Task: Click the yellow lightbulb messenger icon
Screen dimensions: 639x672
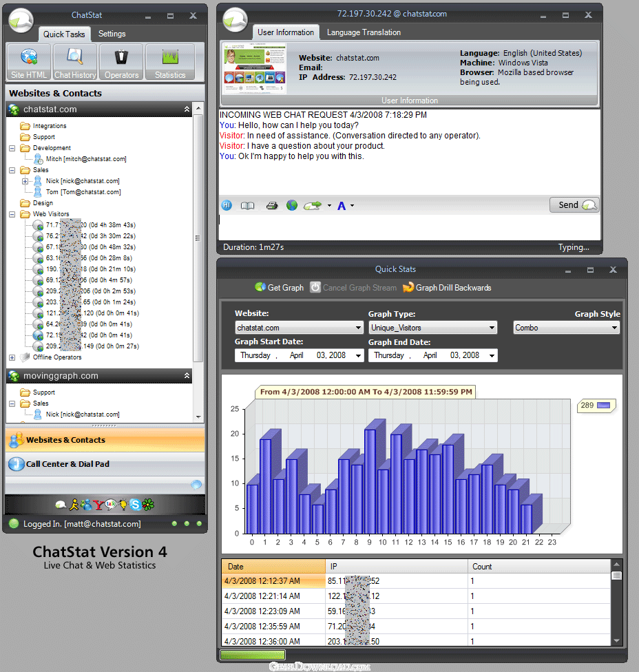Action: [x=123, y=505]
